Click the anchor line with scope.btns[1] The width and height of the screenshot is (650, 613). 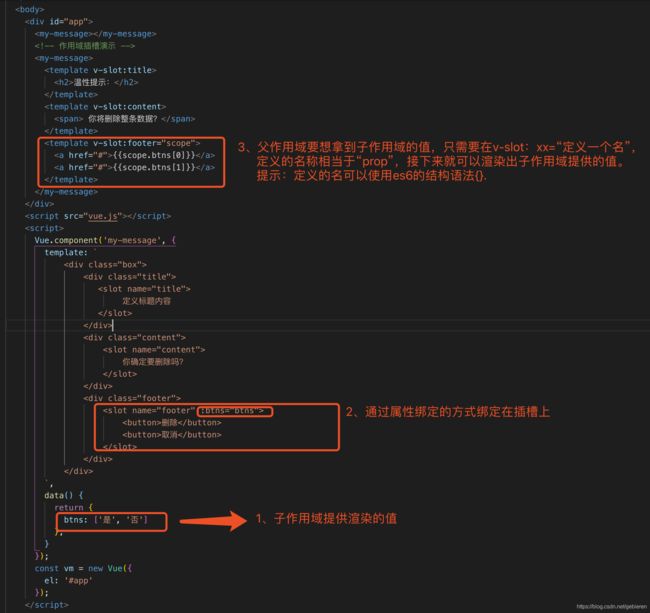[134, 167]
